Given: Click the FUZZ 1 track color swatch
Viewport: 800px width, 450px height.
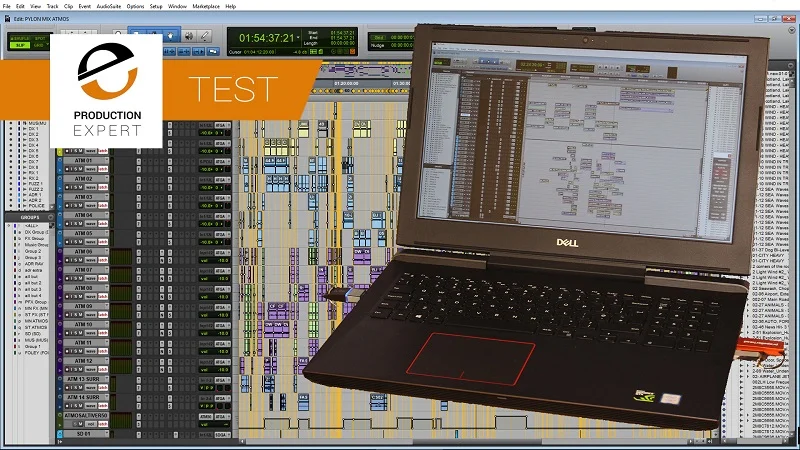Looking at the screenshot, I should tap(19, 184).
